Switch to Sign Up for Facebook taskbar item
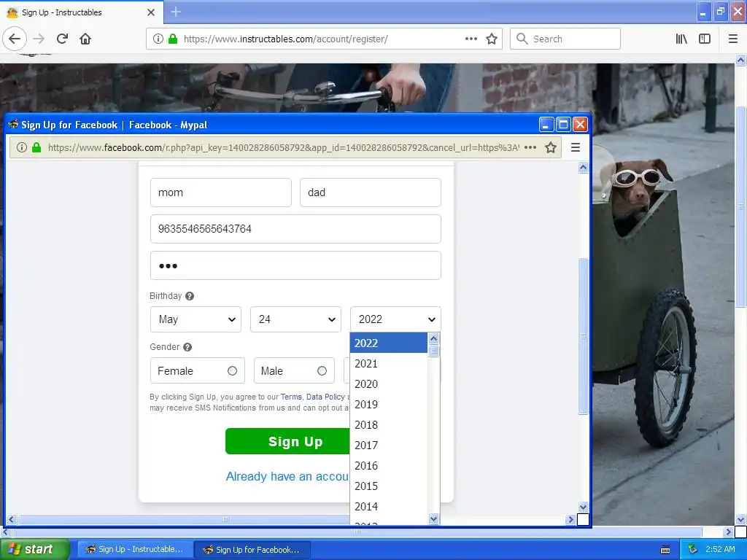 click(252, 550)
